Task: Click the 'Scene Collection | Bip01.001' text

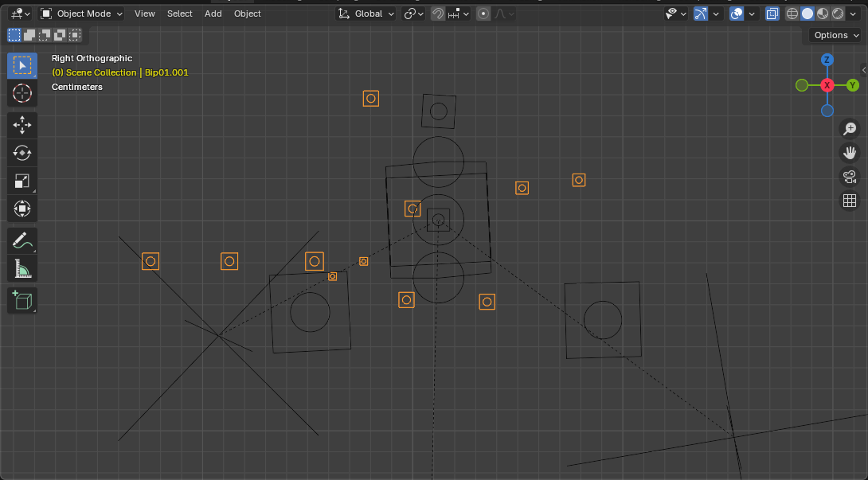Action: coord(127,72)
